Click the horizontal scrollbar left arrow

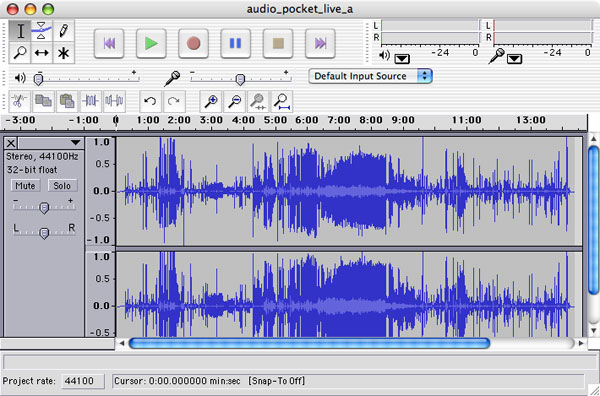(122, 343)
